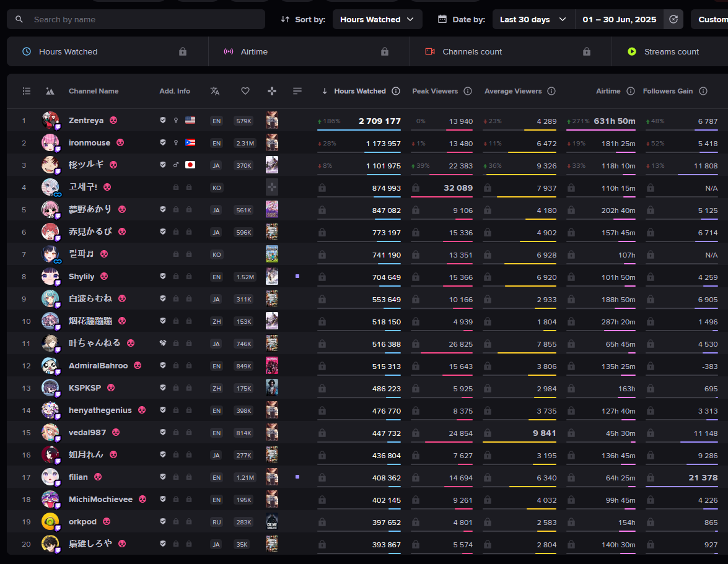Open the Sort by Hours Watched dropdown
This screenshot has height=564, width=728.
pyautogui.click(x=377, y=19)
